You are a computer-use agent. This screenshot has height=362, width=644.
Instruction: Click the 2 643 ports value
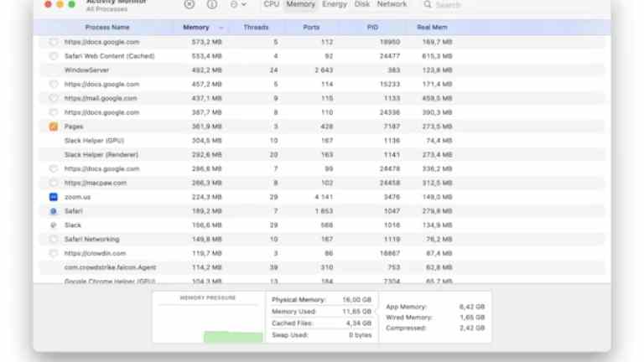pos(324,70)
